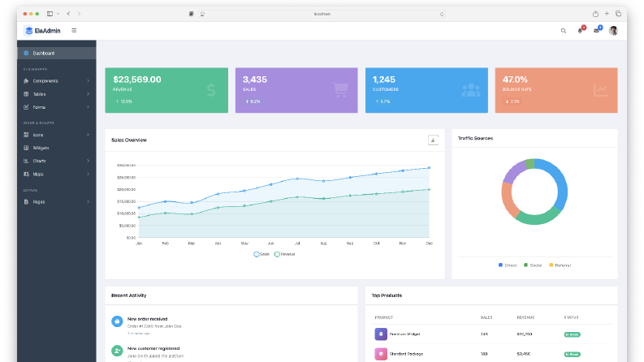644x362 pixels.
Task: Click Standard Package product icon
Action: coord(381,354)
